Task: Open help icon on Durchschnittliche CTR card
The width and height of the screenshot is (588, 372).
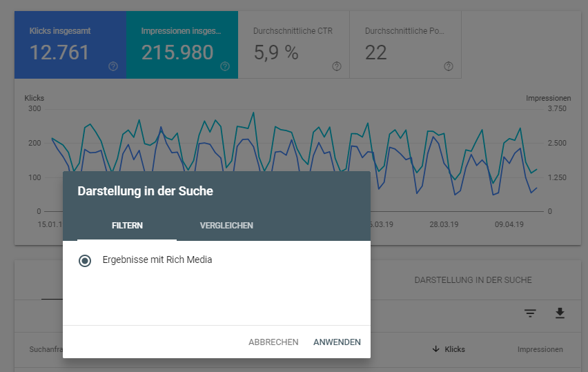Action: click(x=337, y=66)
